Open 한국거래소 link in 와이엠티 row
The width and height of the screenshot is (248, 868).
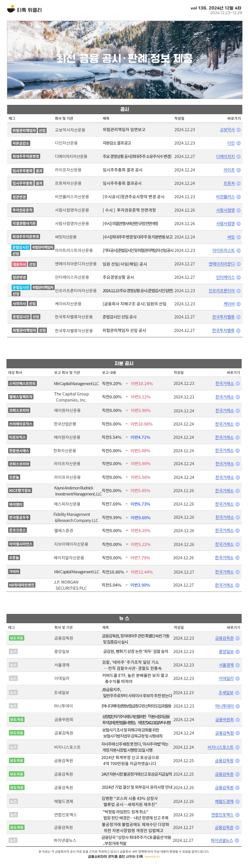click(x=224, y=504)
